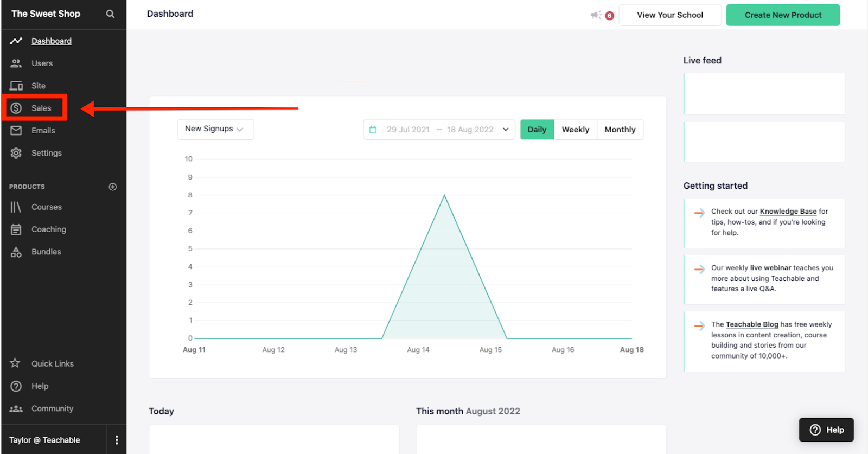Viewport: 868px width, 454px height.
Task: Click the arrow icon beside live webinar tip
Action: (699, 269)
